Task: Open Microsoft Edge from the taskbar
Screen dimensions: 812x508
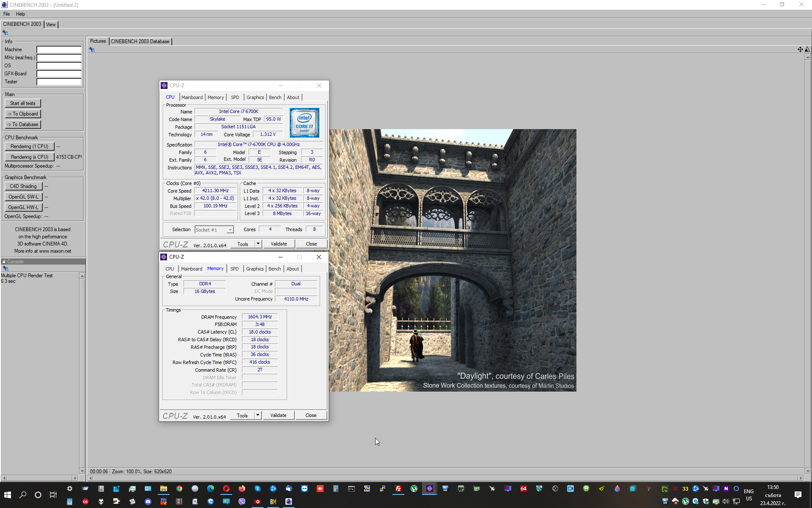Action: [x=211, y=489]
